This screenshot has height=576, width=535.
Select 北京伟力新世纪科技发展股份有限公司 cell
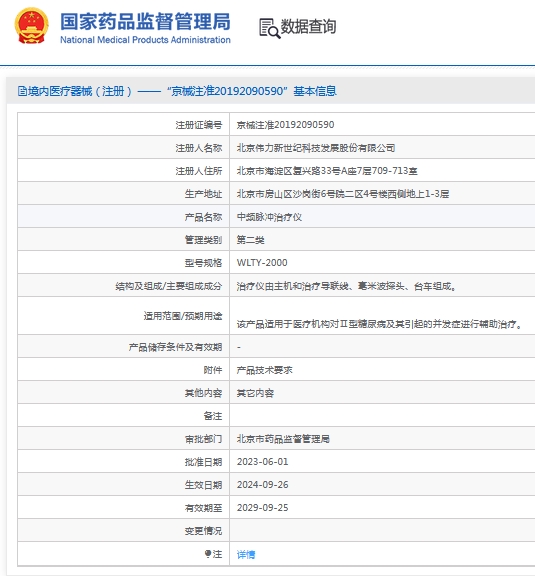click(316, 148)
